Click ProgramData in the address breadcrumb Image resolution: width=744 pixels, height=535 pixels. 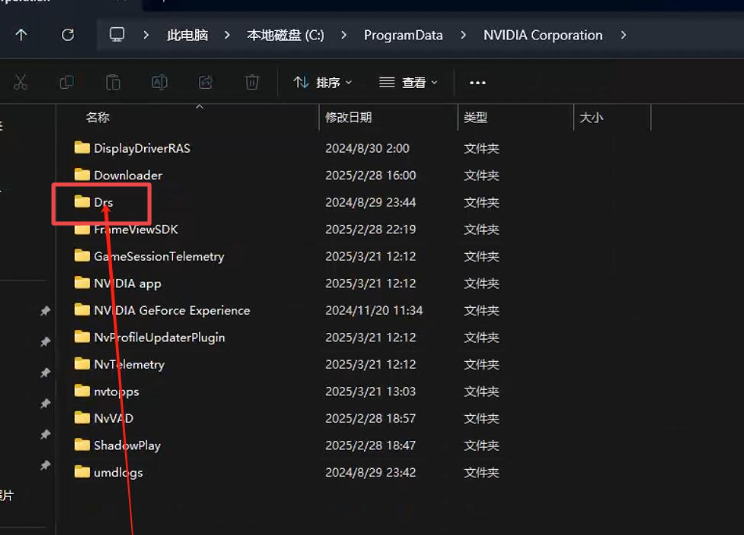point(403,35)
